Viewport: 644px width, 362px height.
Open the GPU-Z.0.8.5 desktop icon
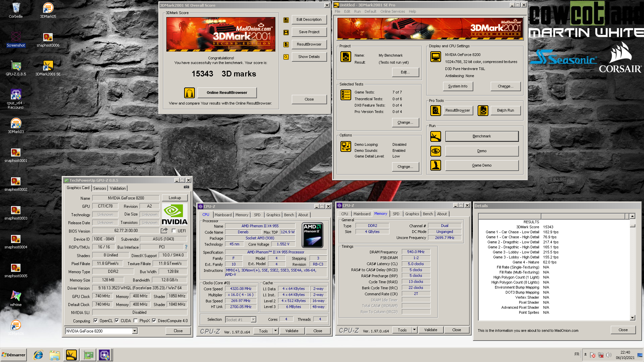(x=16, y=68)
